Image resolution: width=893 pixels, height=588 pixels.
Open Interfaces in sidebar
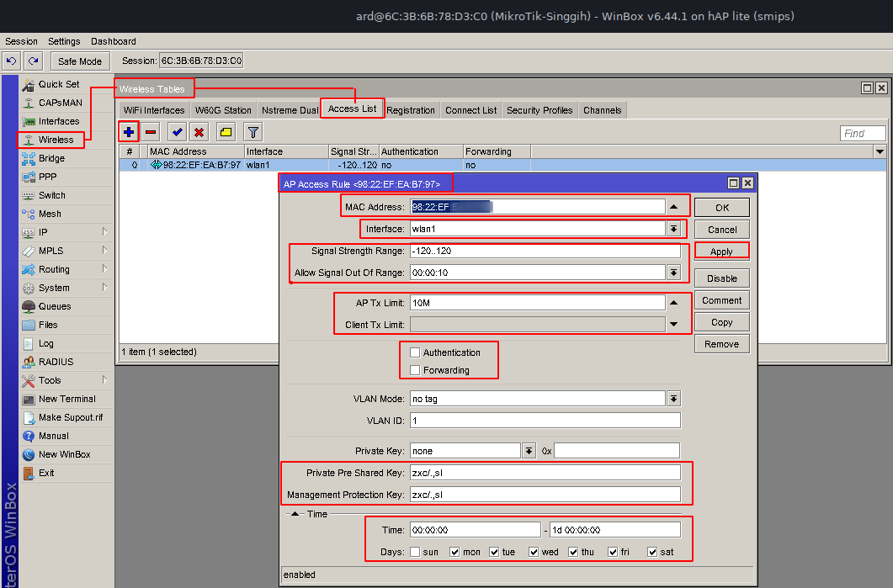[58, 121]
